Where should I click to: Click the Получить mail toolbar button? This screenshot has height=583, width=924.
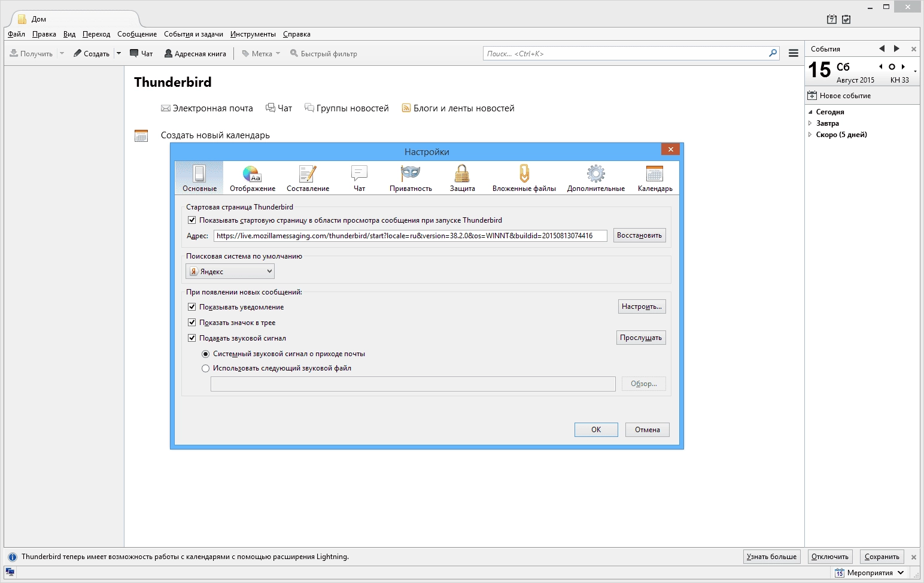tap(31, 53)
